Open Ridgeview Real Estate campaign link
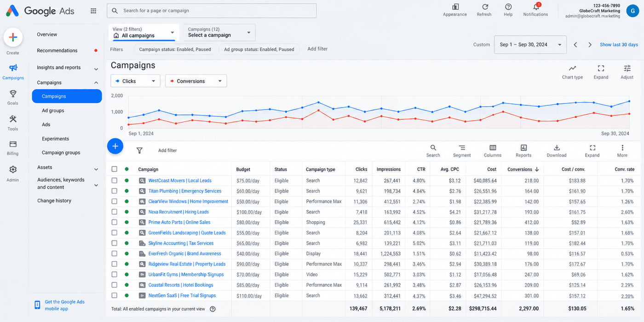 (x=187, y=264)
